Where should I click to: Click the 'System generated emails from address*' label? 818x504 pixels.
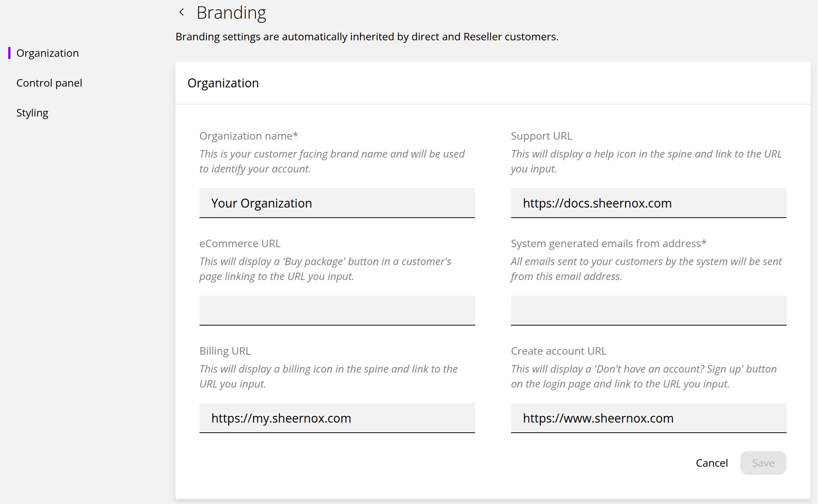click(608, 243)
